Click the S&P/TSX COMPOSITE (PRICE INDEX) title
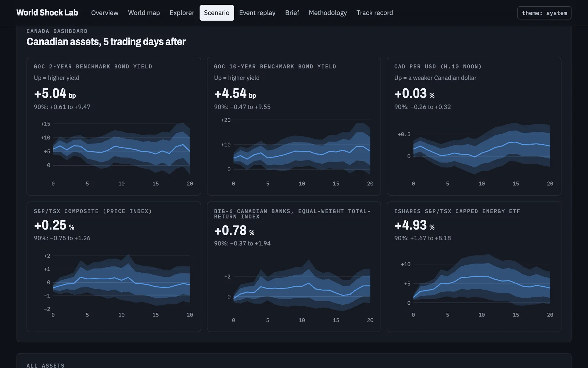588x368 pixels. 93,211
